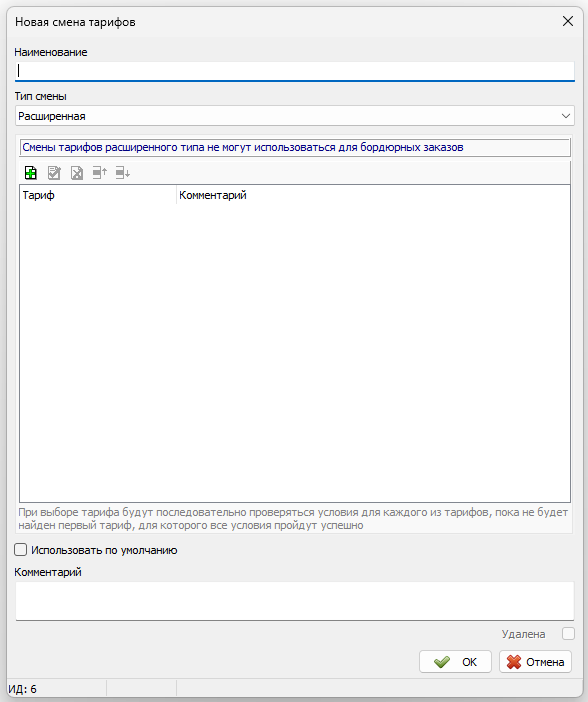Move tariff up with the arrow icon
The height and width of the screenshot is (702, 588).
[100, 173]
